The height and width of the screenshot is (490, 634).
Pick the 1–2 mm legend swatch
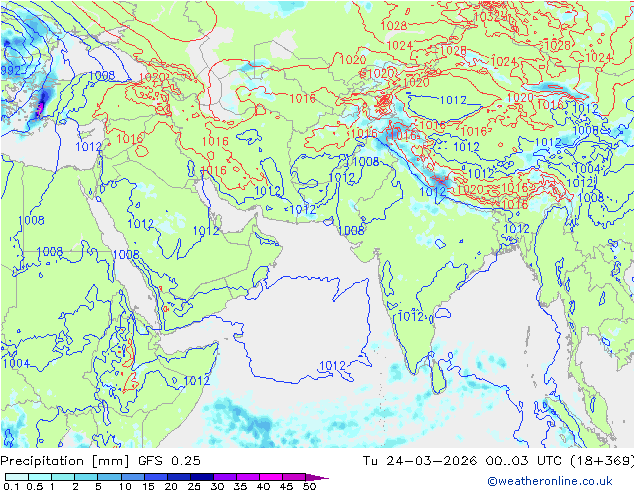(x=63, y=477)
